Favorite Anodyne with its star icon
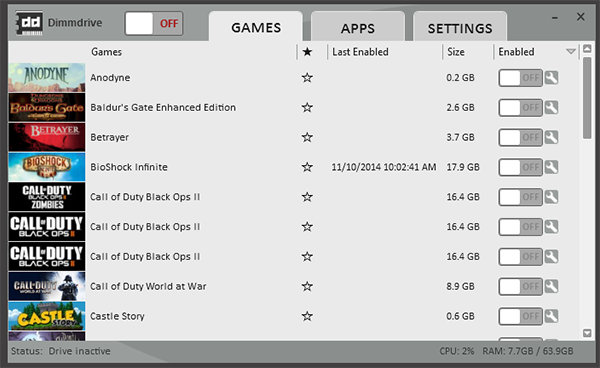Screen dimensions: 600x368 pyautogui.click(x=307, y=78)
